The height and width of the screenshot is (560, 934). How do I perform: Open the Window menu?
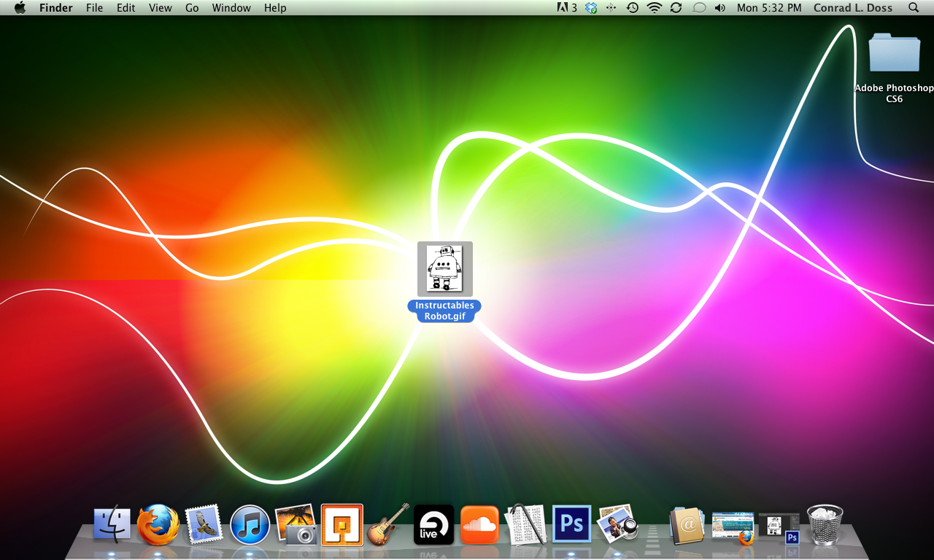pos(231,8)
